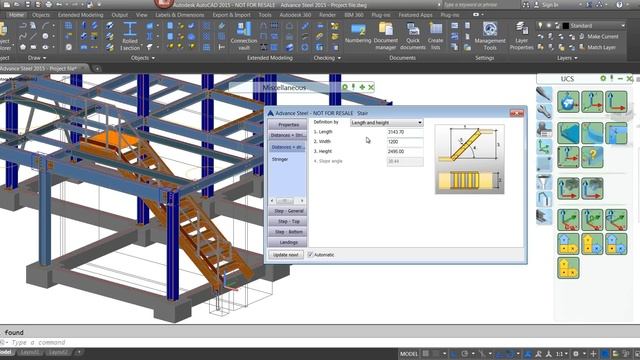
Task: Open the Landings section
Action: (x=288, y=242)
